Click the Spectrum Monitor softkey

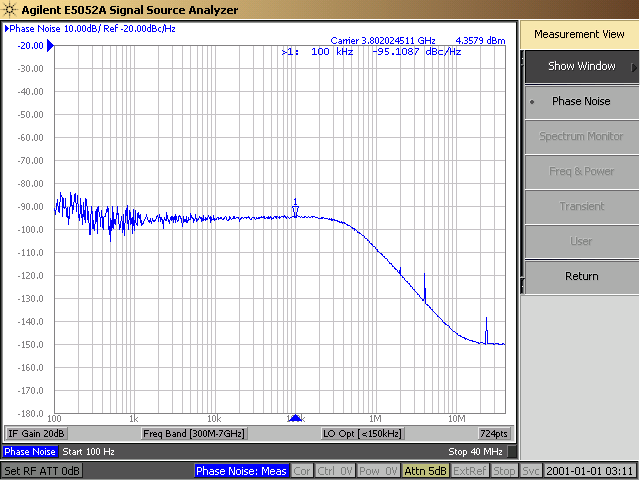[x=582, y=137]
